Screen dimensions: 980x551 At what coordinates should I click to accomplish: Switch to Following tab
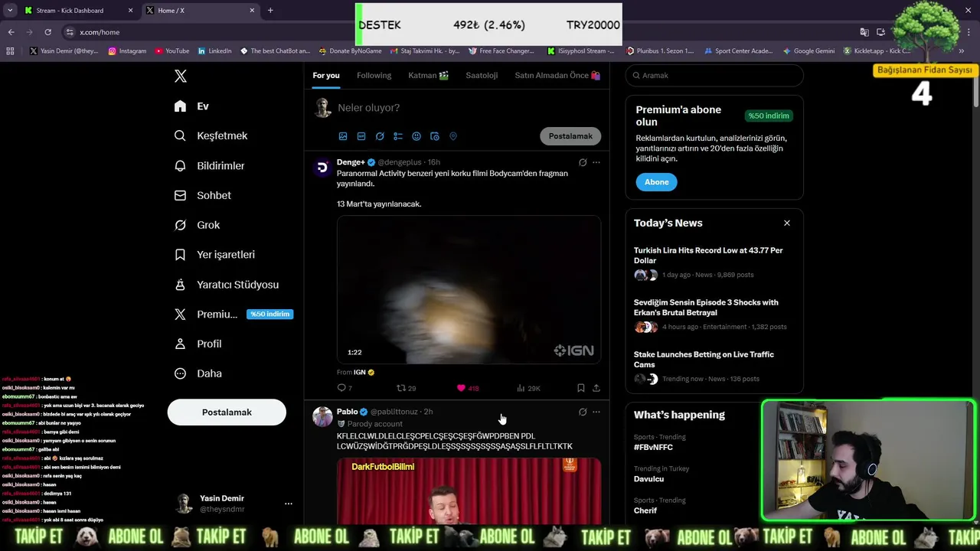click(x=374, y=75)
